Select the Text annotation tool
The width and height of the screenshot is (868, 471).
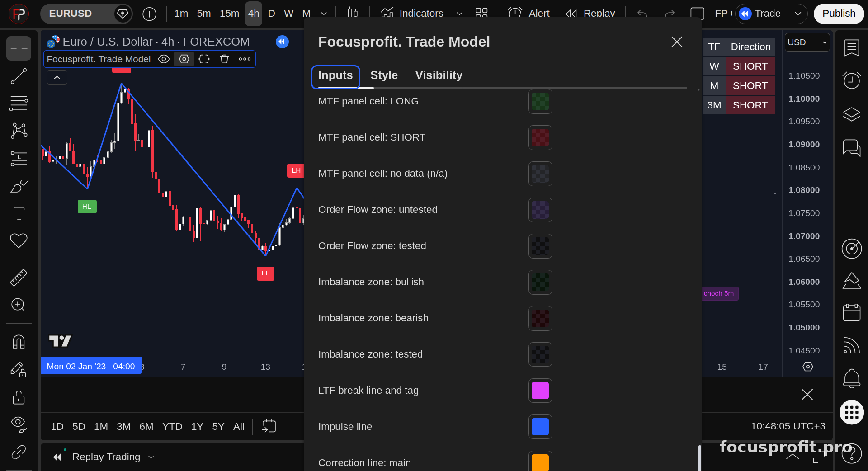[x=19, y=213]
